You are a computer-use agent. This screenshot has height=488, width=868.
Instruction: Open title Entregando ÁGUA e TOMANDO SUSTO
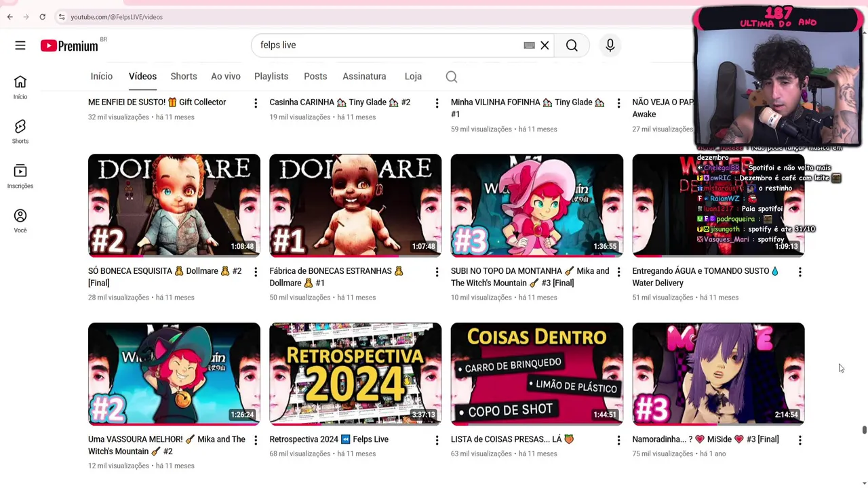[x=705, y=277]
